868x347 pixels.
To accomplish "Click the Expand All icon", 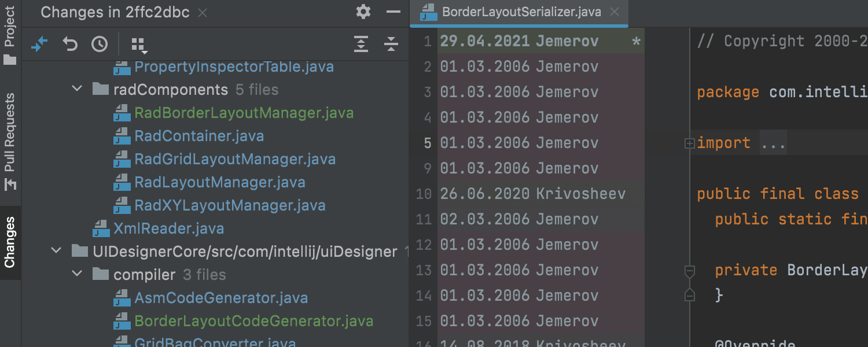I will (361, 44).
